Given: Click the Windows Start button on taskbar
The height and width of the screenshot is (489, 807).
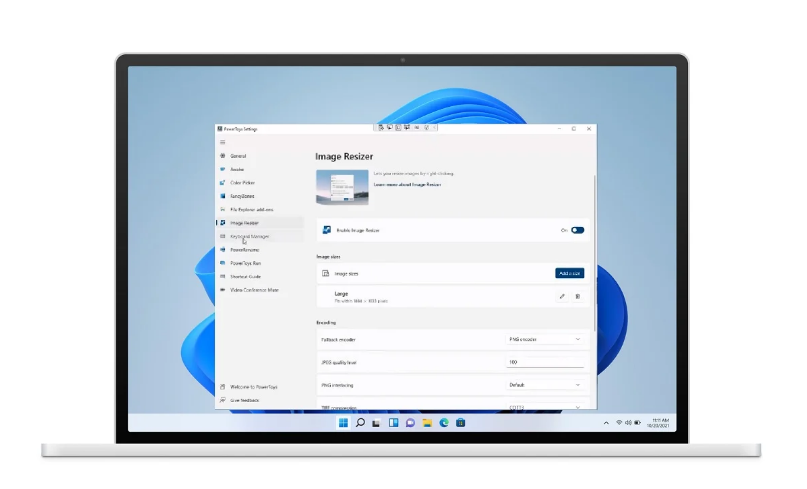Looking at the screenshot, I should coord(343,423).
